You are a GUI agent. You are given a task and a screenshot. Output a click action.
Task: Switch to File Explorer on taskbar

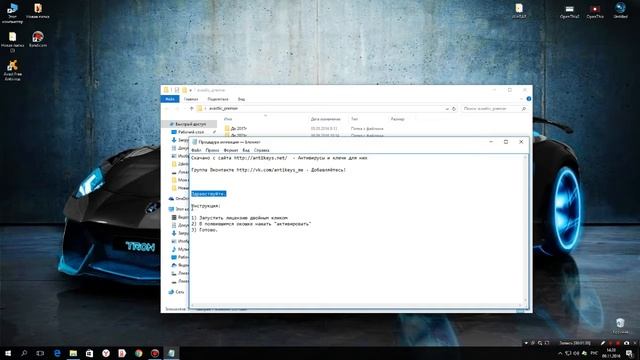tap(73, 353)
